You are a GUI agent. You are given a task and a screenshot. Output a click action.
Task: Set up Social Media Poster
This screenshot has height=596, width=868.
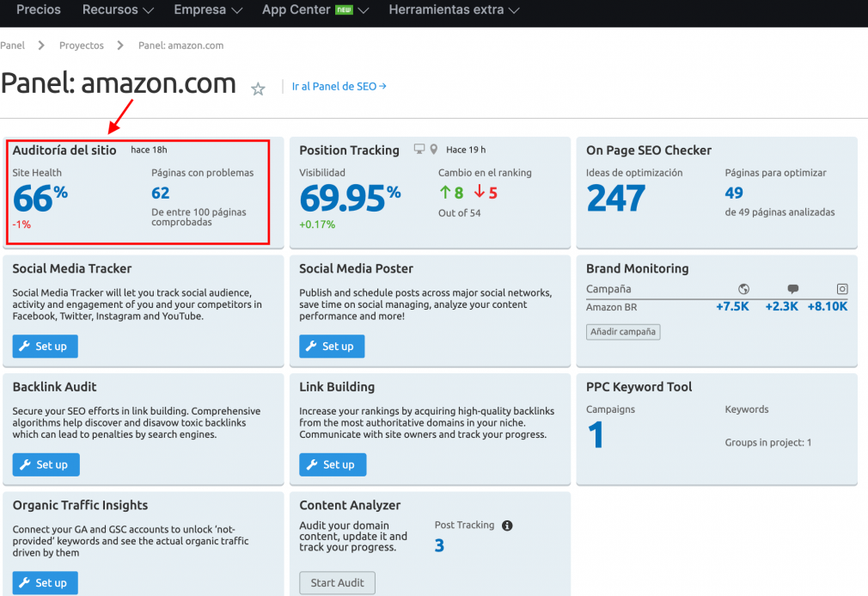tap(332, 347)
